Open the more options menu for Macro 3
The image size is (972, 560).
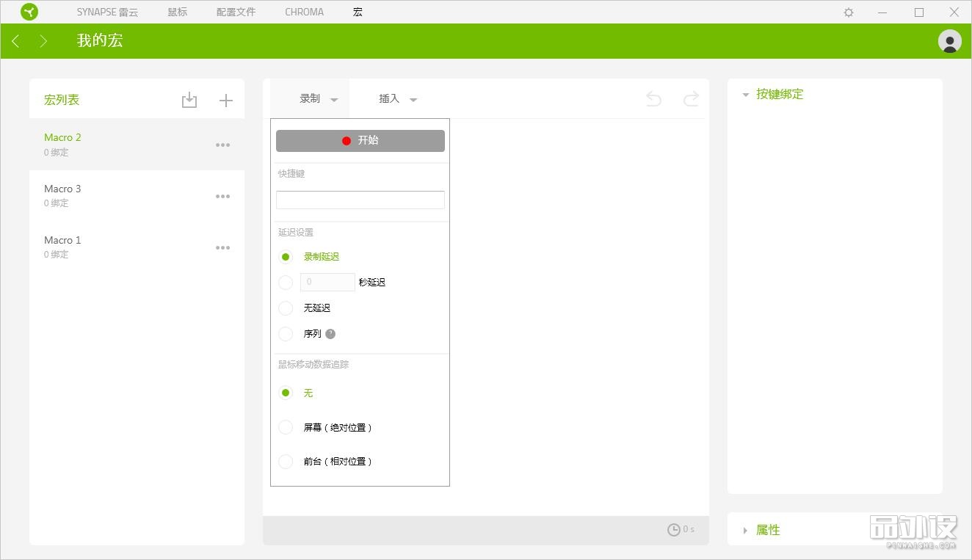pyautogui.click(x=223, y=197)
